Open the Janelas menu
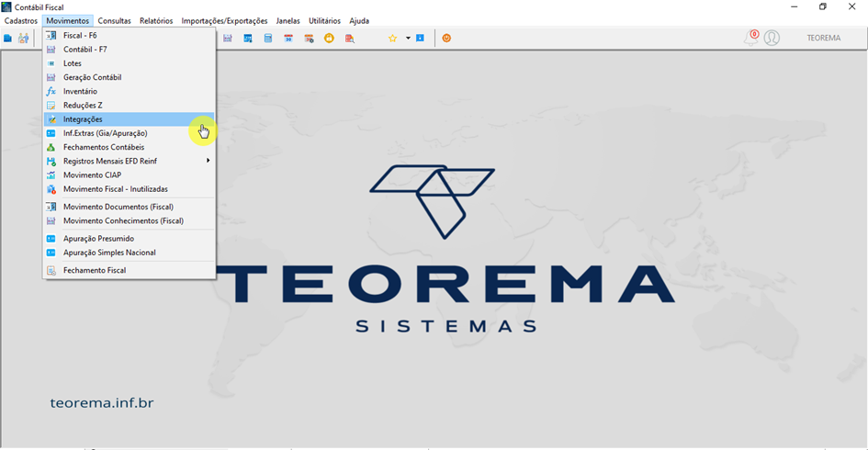Image resolution: width=868 pixels, height=450 pixels. click(287, 20)
